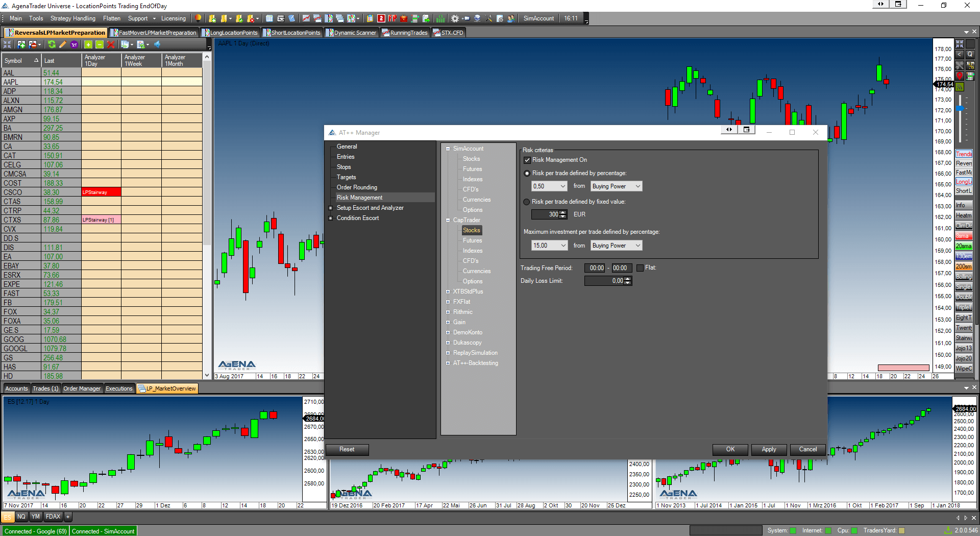Select risk per trade defined by percentage radio
This screenshot has width=980, height=536.
527,174
